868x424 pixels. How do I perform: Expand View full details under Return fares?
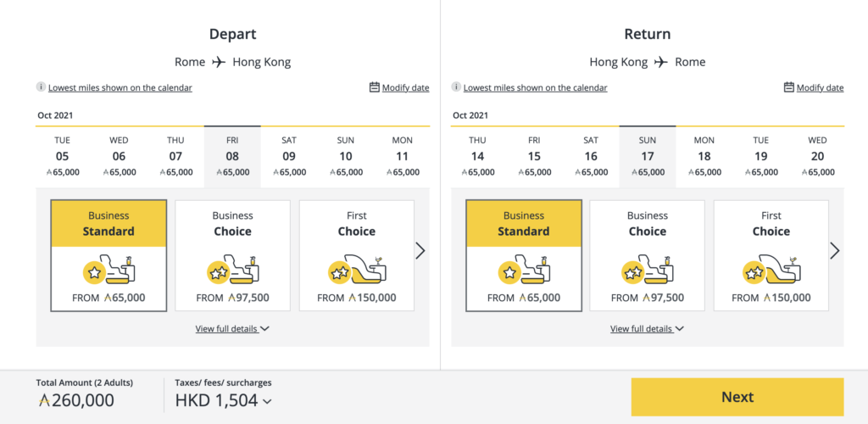point(647,329)
